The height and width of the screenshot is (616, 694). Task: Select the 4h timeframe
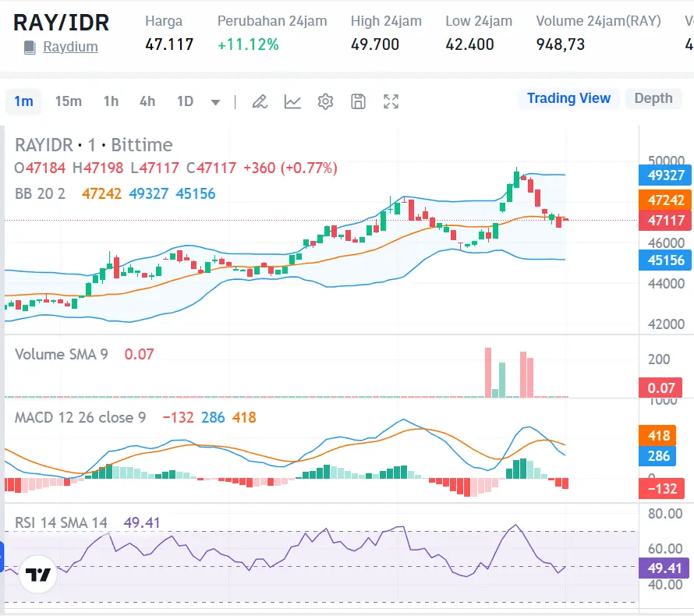147,101
